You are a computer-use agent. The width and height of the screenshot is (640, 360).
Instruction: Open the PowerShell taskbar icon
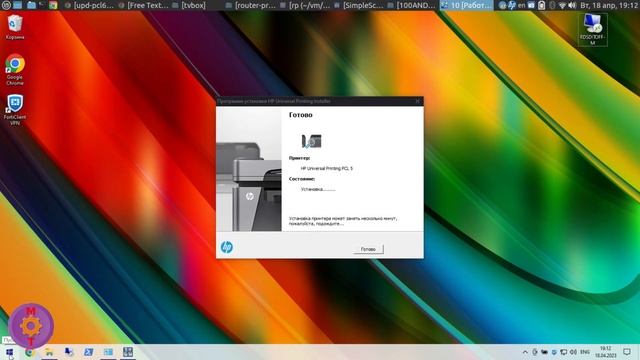click(89, 352)
